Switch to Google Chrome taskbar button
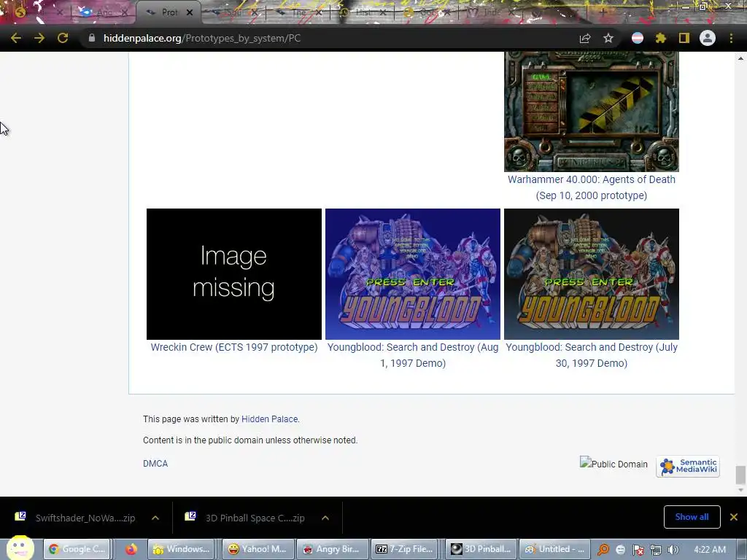This screenshot has width=747, height=560. (x=77, y=549)
